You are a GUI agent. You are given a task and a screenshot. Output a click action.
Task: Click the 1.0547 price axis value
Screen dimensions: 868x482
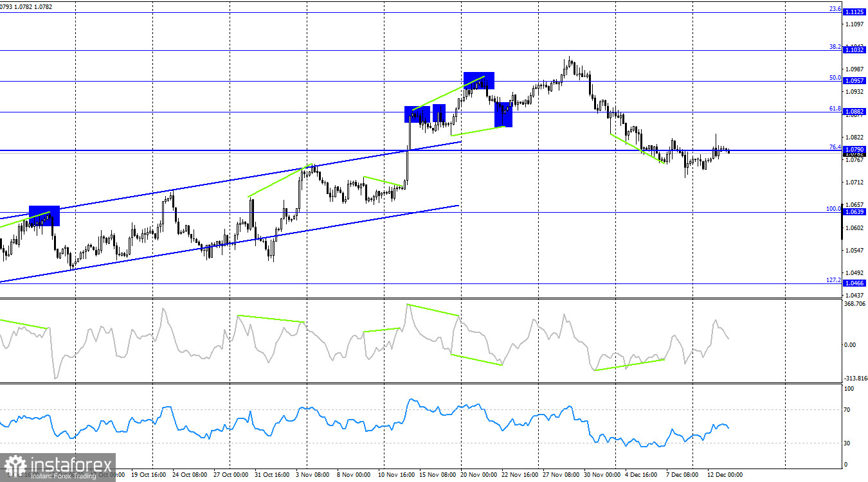tap(854, 250)
